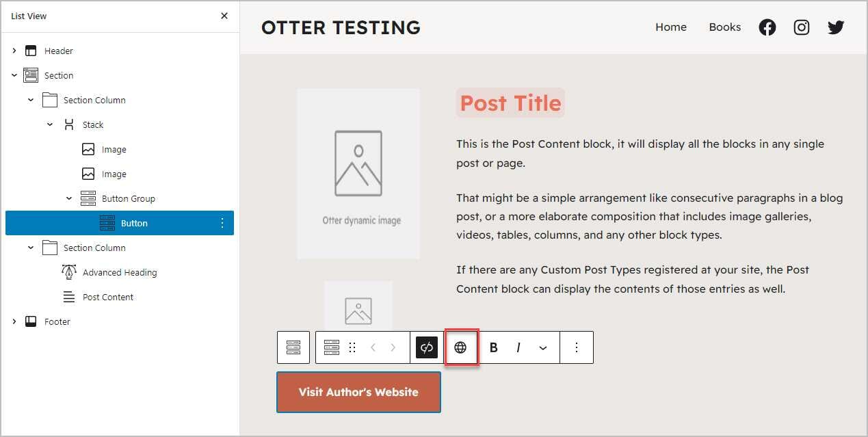This screenshot has width=868, height=437.
Task: Expand the Footer item in List View
Action: click(14, 321)
